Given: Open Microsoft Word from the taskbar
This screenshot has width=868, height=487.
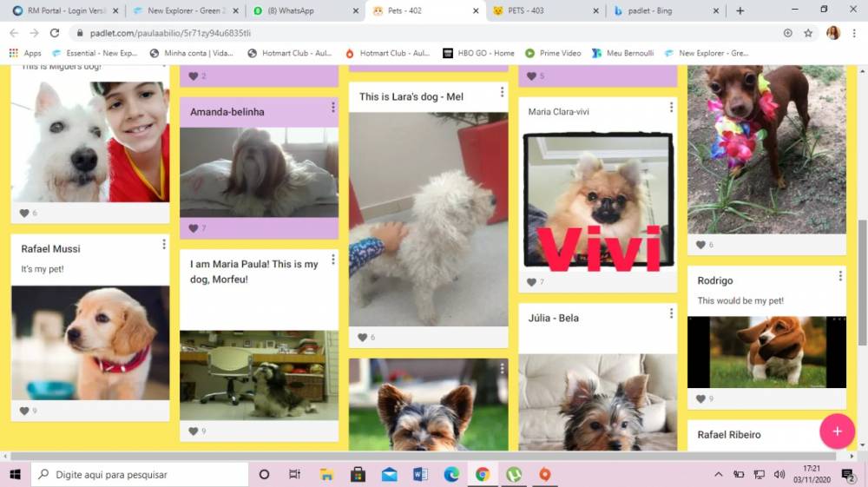Looking at the screenshot, I should click(x=420, y=474).
